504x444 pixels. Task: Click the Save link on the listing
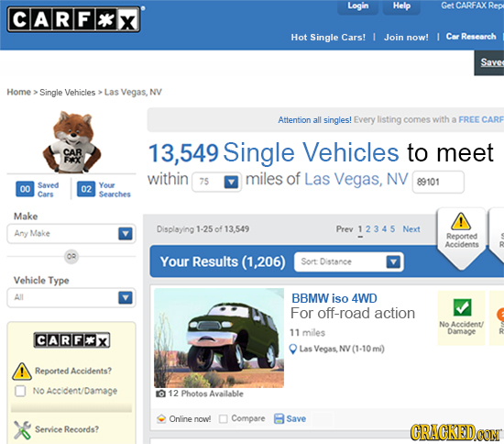(296, 418)
